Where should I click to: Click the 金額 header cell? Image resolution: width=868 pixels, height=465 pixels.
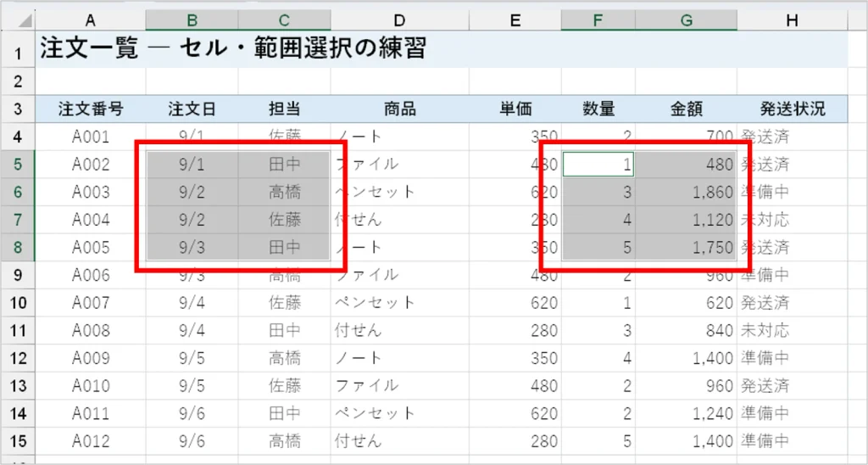coord(687,109)
